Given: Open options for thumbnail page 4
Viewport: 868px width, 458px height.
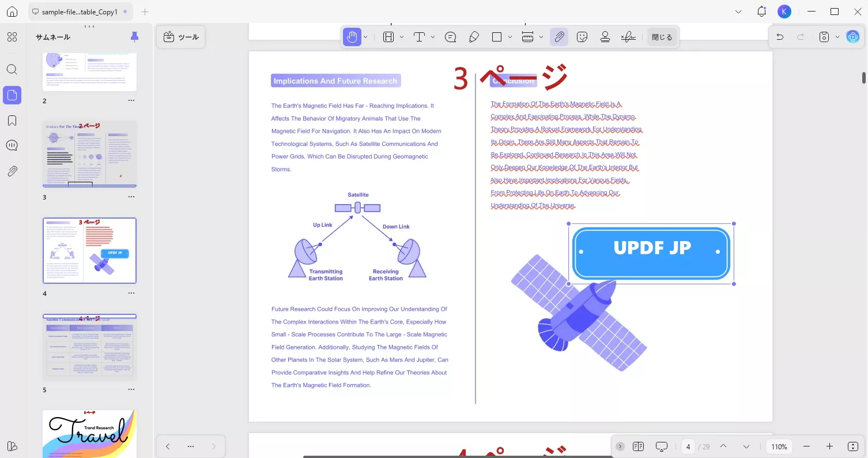Looking at the screenshot, I should (x=131, y=294).
